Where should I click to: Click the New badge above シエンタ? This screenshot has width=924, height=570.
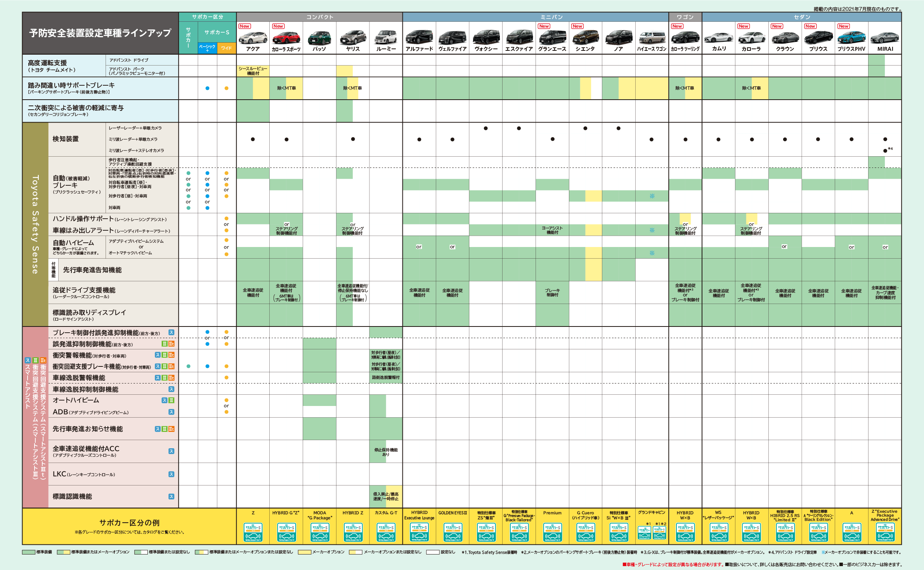(x=577, y=26)
